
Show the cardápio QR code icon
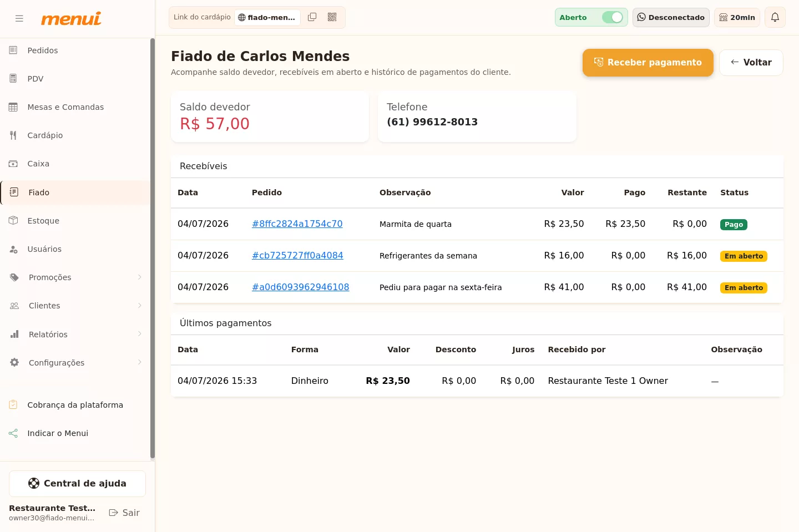332,17
